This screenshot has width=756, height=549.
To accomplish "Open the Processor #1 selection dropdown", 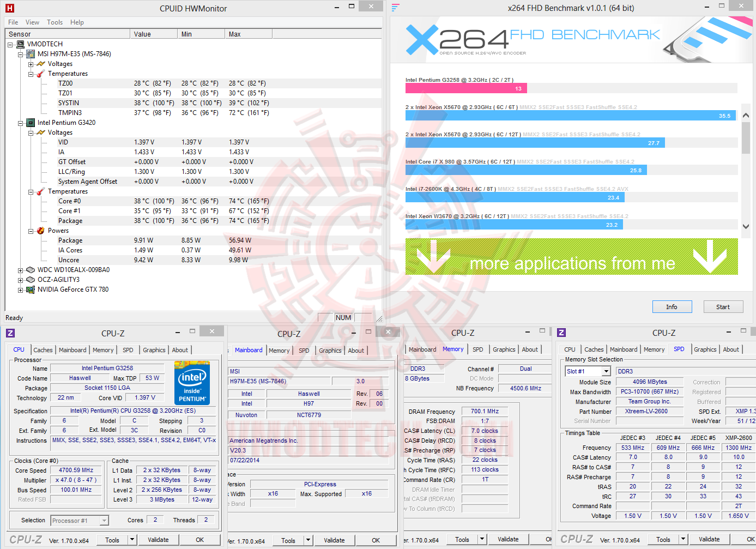I will 104,521.
